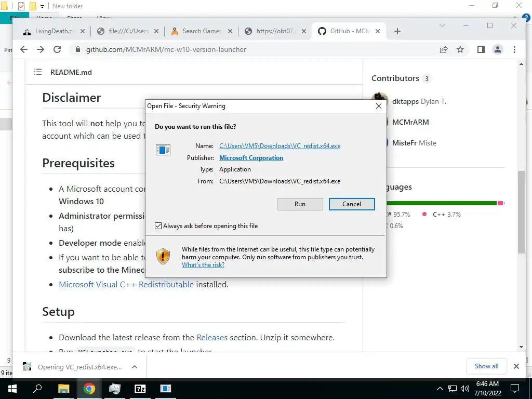Click the security shield warning icon
Viewport: 532px width, 399px height.
tap(163, 256)
